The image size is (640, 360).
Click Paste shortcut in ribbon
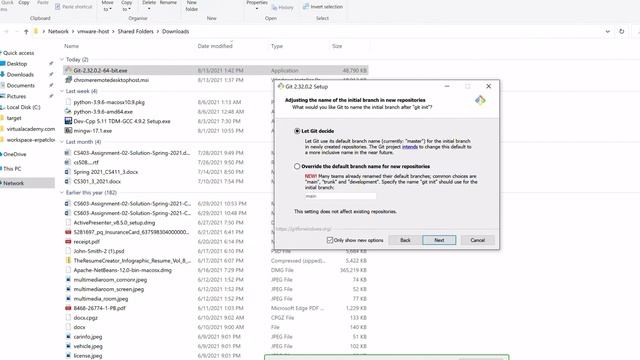tap(73, 7)
